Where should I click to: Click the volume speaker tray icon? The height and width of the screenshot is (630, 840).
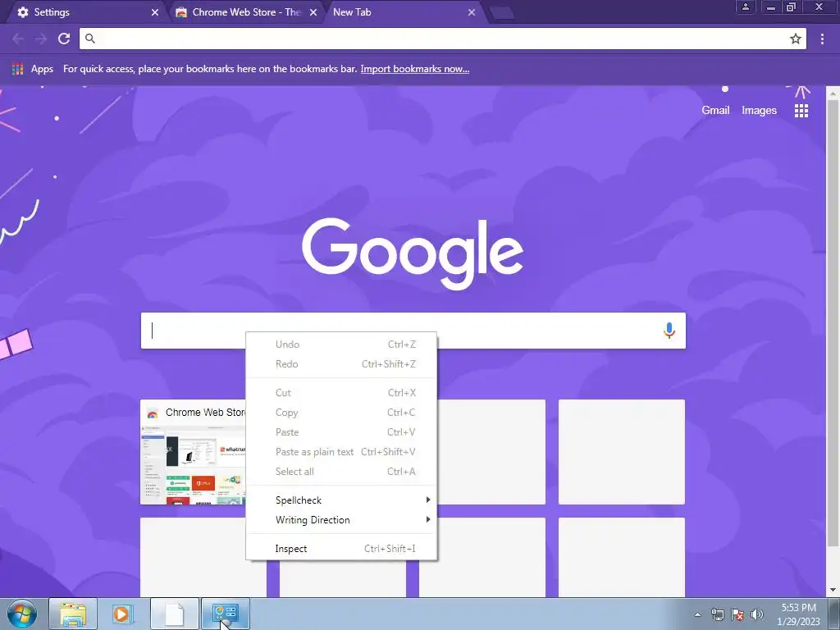(x=757, y=614)
